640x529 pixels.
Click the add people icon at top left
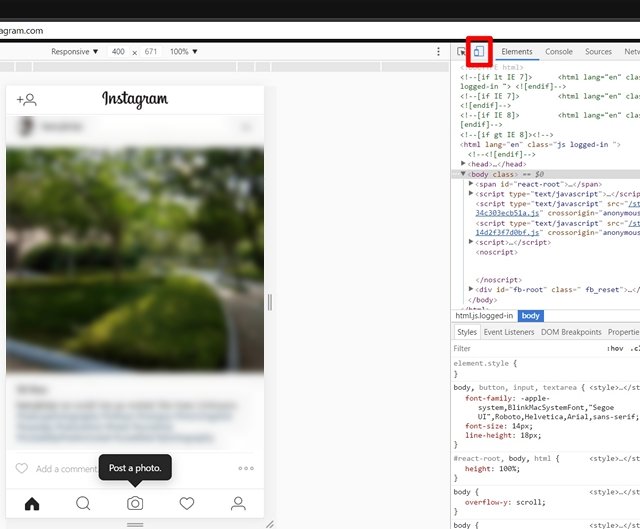click(x=27, y=99)
